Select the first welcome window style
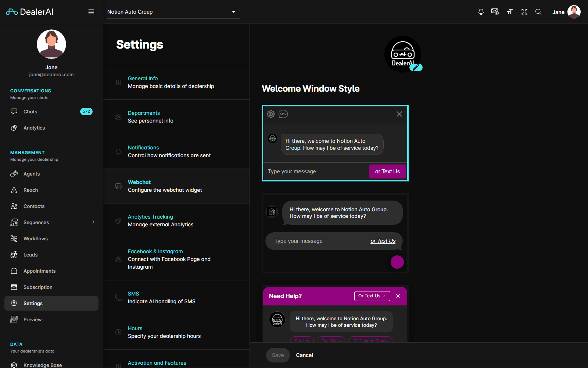The image size is (588, 368). pos(335,143)
